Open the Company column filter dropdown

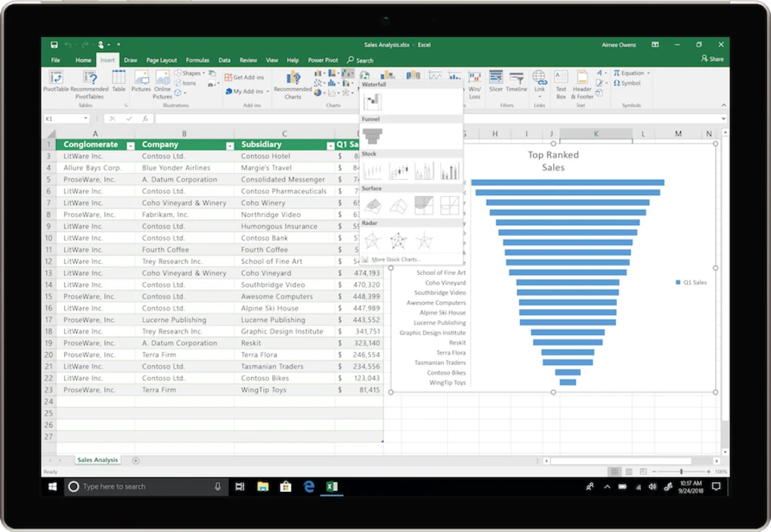pyautogui.click(x=230, y=146)
